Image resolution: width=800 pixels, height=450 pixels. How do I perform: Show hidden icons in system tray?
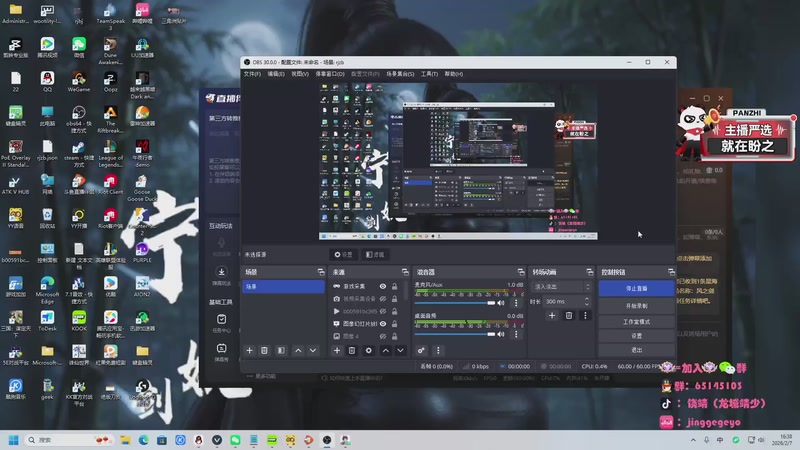click(x=693, y=440)
